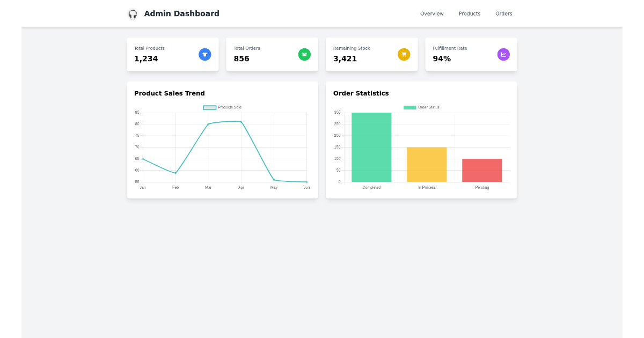Image resolution: width=644 pixels, height=338 pixels.
Task: Select the In Process yellow bar
Action: pos(427,164)
